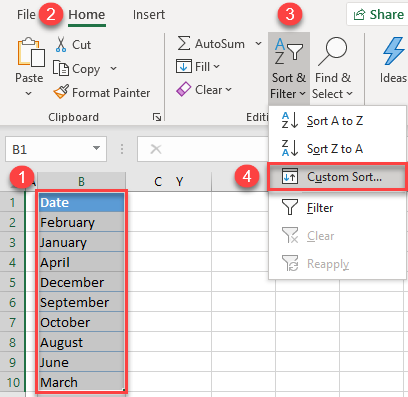
Task: Select row 1 header
Action: point(12,202)
